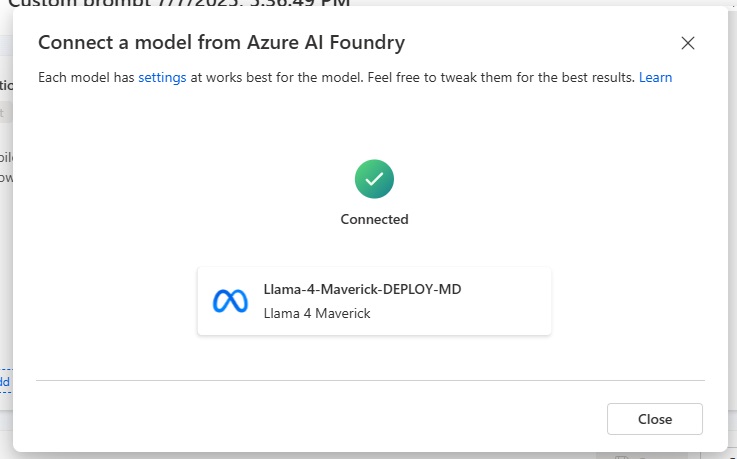Select the Llama-4-Maverick-DEPLOY-MD deployment name
The width and height of the screenshot is (737, 459).
point(362,289)
